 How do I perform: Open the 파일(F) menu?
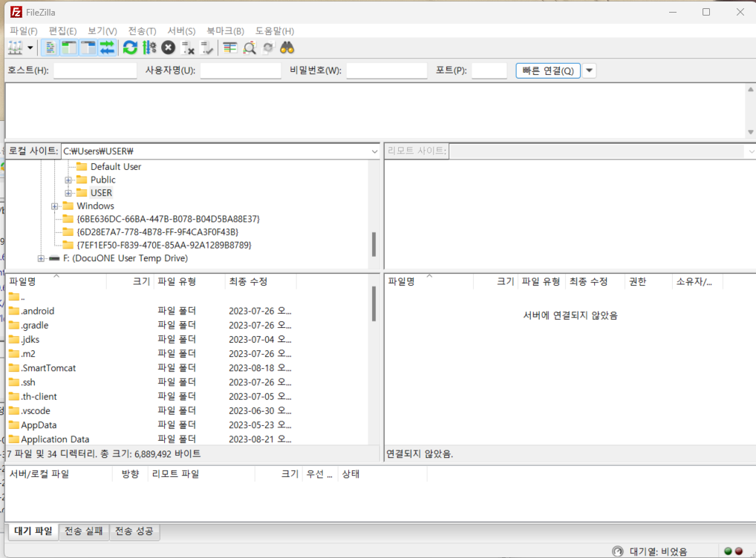(x=24, y=31)
